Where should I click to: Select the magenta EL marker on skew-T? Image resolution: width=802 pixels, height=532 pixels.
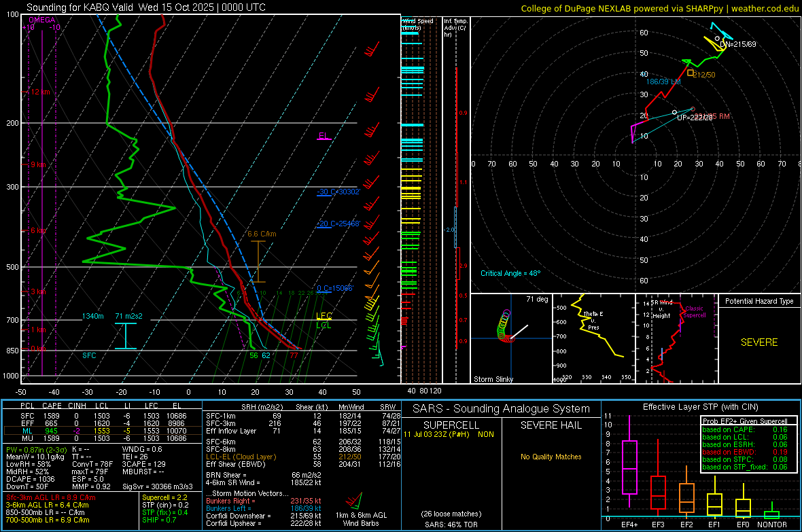click(324, 136)
